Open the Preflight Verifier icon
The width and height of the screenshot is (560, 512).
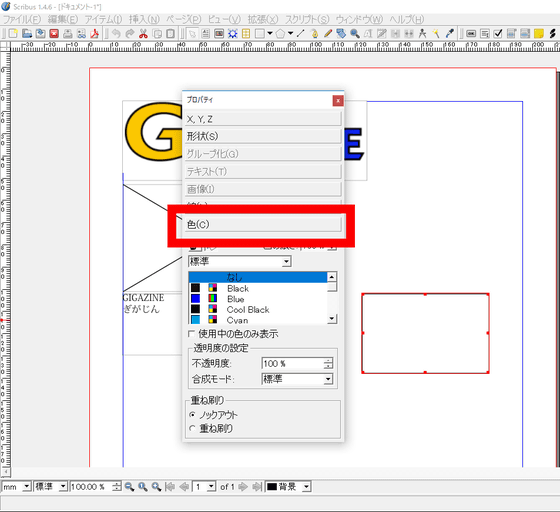tap(81, 34)
